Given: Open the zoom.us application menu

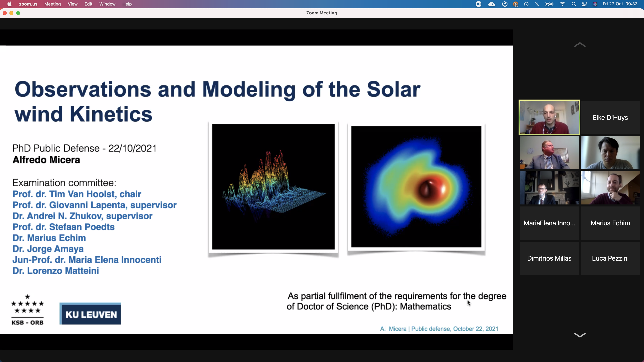Looking at the screenshot, I should (x=28, y=4).
